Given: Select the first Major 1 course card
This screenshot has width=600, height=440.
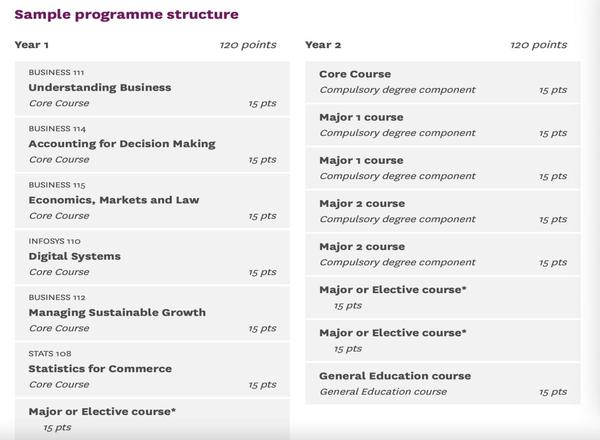Looking at the screenshot, I should click(443, 125).
